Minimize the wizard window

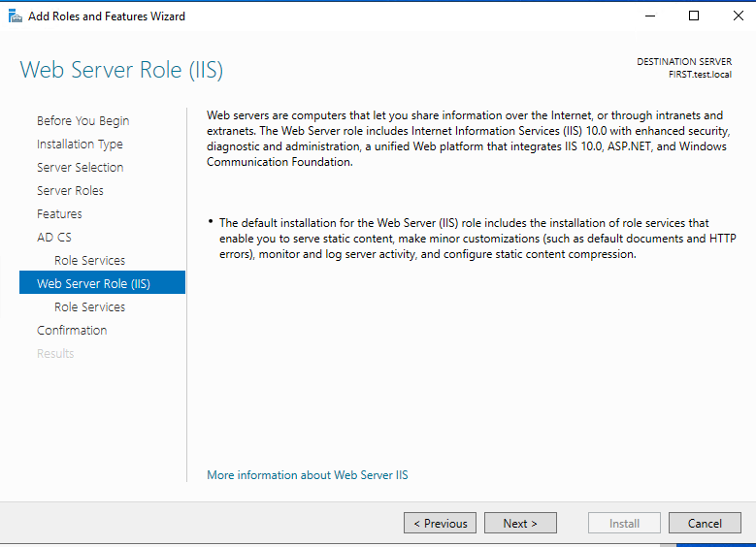click(650, 16)
